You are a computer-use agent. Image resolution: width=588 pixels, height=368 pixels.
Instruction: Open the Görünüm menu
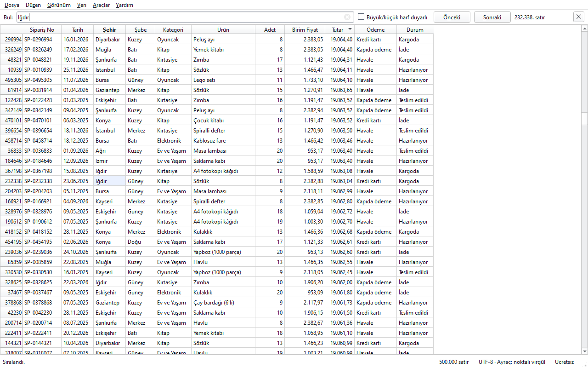(x=59, y=5)
